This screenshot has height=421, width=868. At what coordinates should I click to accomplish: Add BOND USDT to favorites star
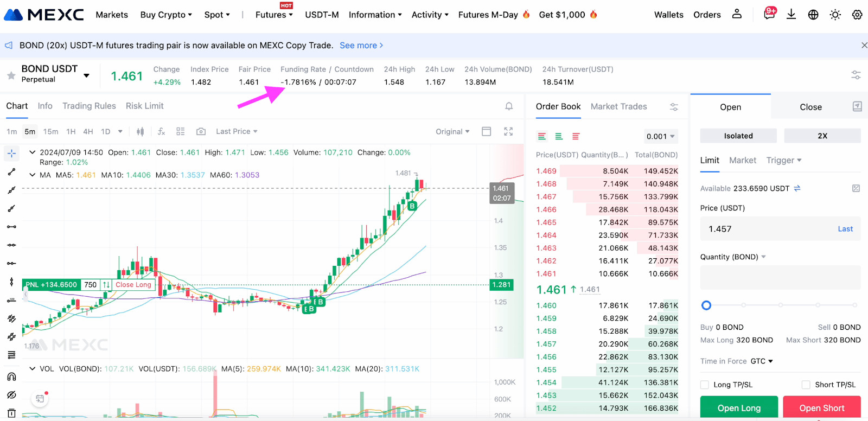[11, 75]
